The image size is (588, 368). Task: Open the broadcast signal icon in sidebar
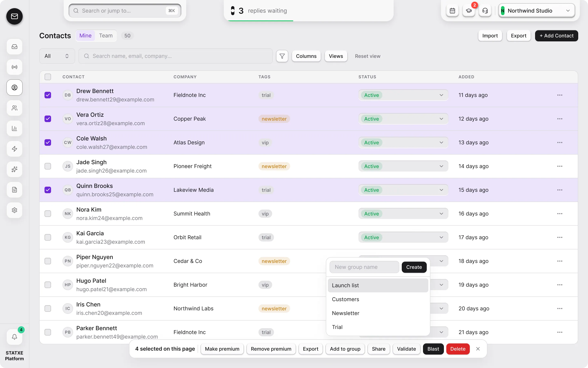click(x=14, y=67)
